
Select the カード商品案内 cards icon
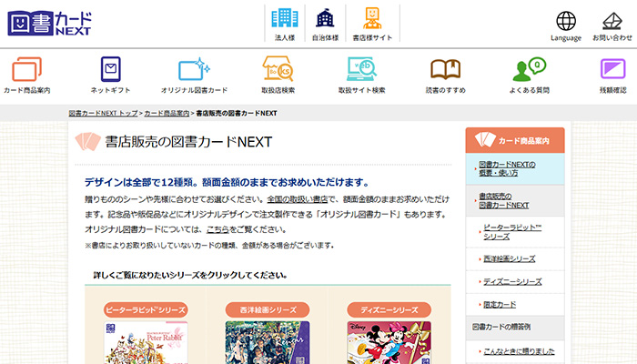click(26, 69)
